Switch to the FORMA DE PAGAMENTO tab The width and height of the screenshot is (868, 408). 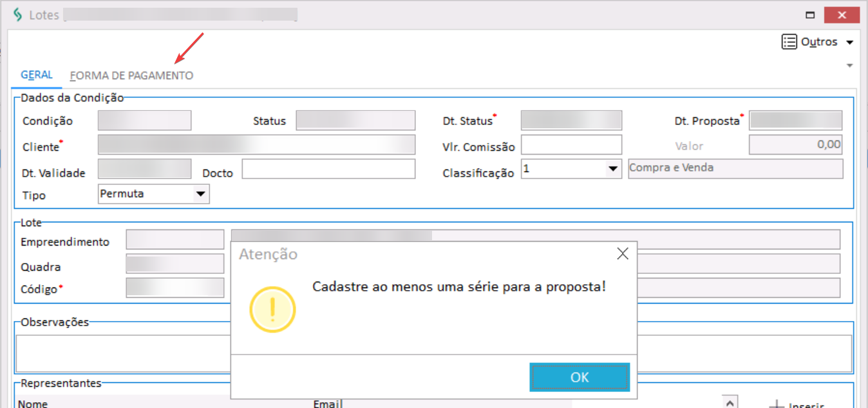tap(131, 75)
